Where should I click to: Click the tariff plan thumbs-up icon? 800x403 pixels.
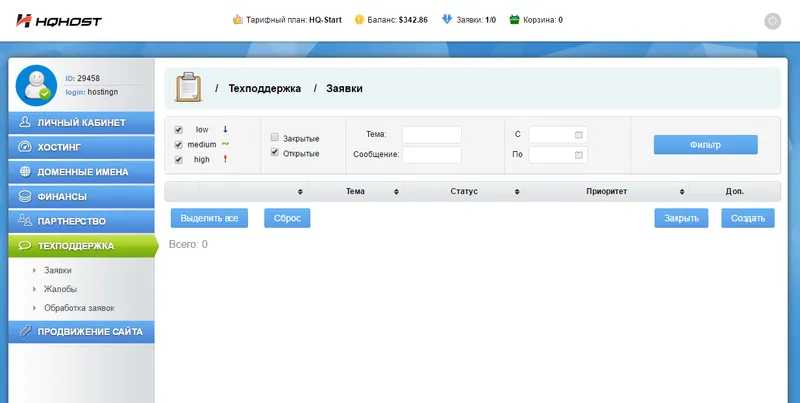237,20
